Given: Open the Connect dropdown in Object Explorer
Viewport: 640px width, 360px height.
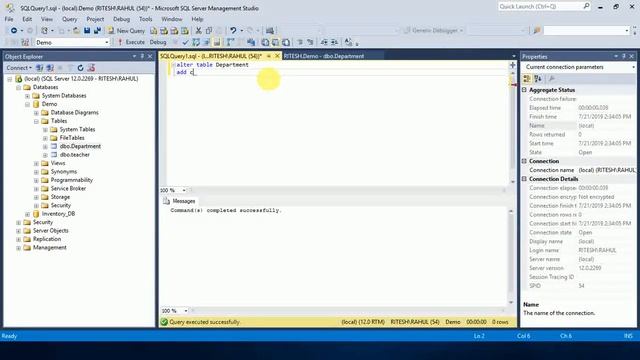Looking at the screenshot, I should (x=19, y=68).
